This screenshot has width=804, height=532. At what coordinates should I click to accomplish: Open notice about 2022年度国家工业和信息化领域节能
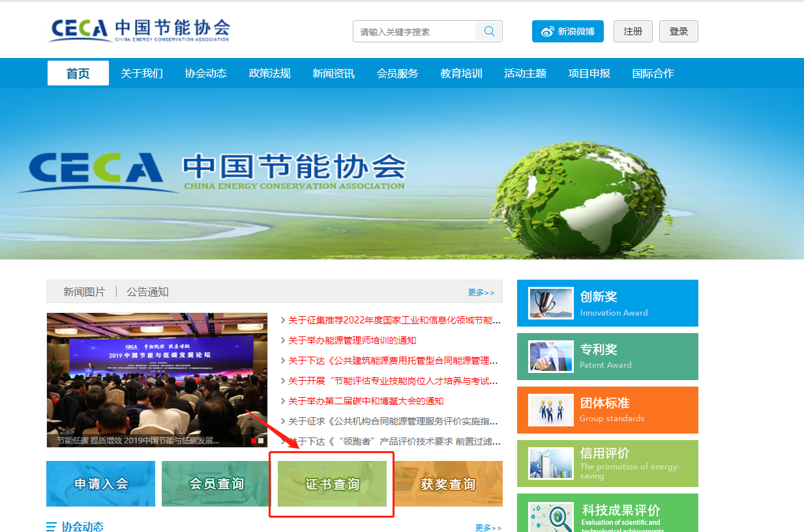(395, 320)
